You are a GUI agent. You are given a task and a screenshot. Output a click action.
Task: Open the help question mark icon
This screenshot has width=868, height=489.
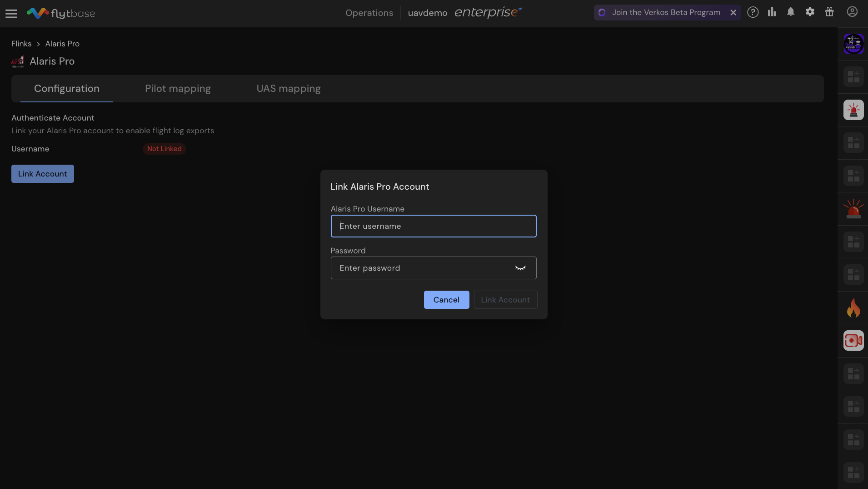pos(753,12)
